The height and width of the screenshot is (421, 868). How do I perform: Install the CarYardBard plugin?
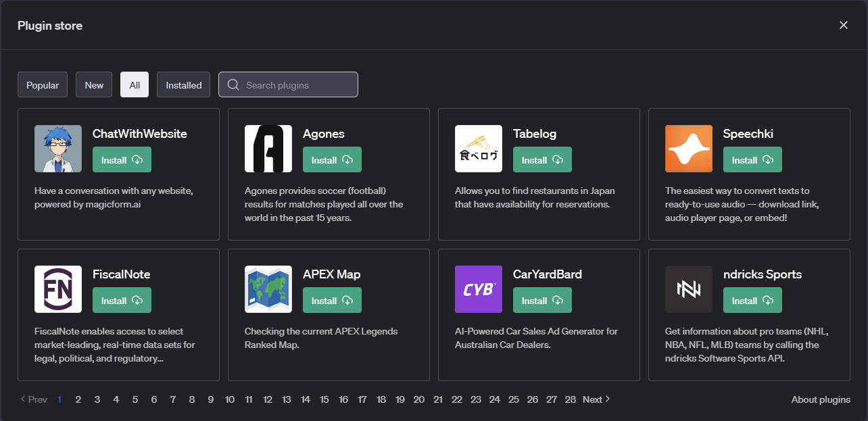(542, 301)
